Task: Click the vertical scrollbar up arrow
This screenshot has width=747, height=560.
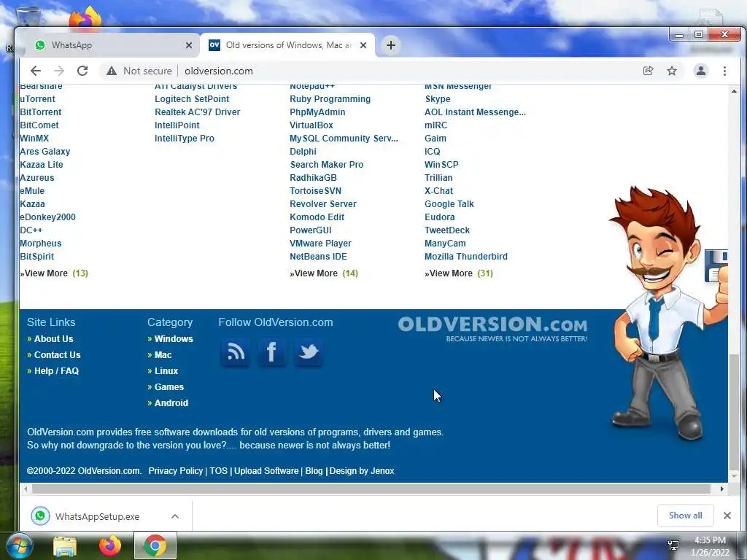Action: 734,91
